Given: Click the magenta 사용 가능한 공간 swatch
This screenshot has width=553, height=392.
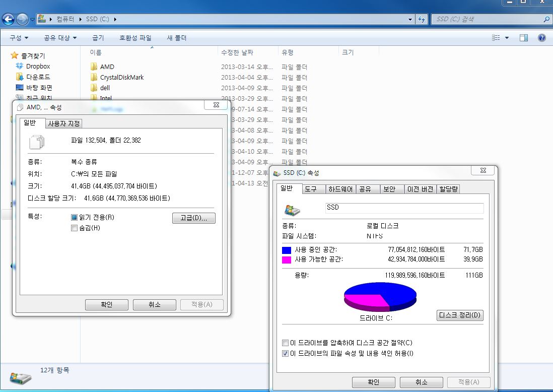Looking at the screenshot, I should pyautogui.click(x=287, y=259).
